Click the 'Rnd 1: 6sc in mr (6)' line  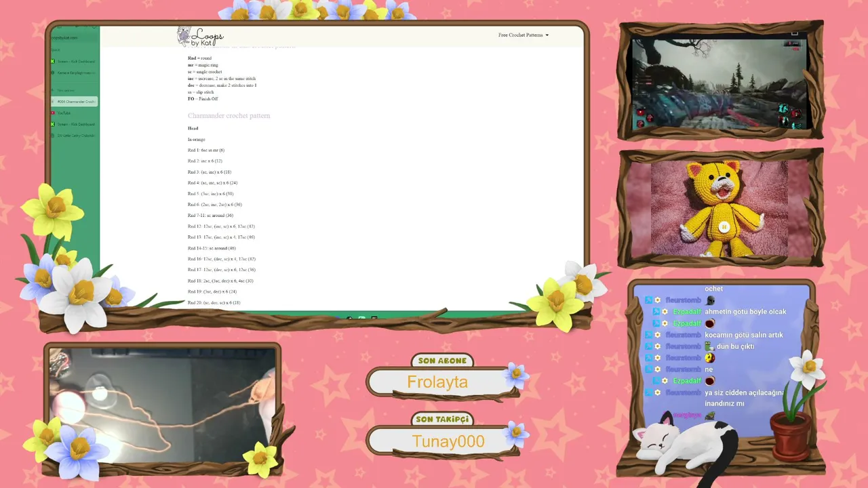[206, 150]
